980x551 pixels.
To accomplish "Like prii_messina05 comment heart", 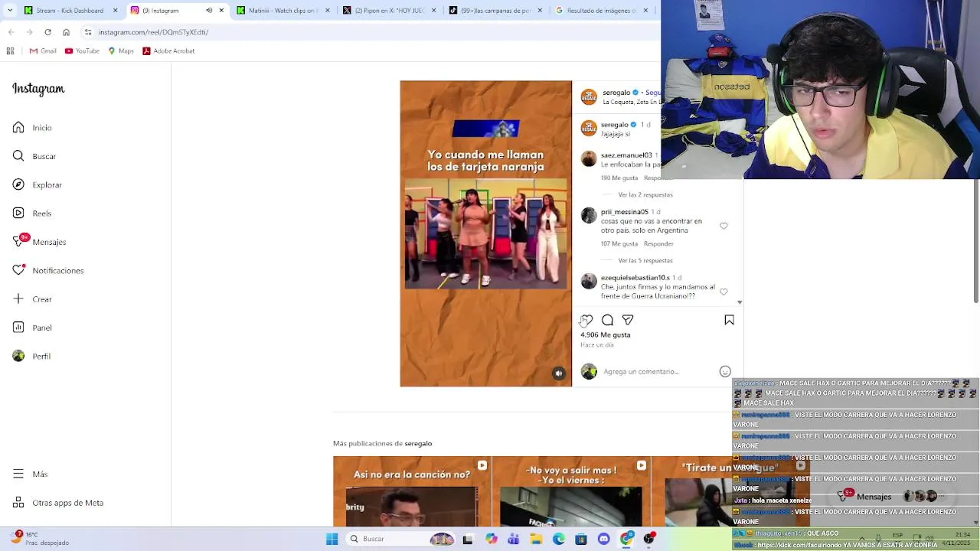I will [x=724, y=226].
